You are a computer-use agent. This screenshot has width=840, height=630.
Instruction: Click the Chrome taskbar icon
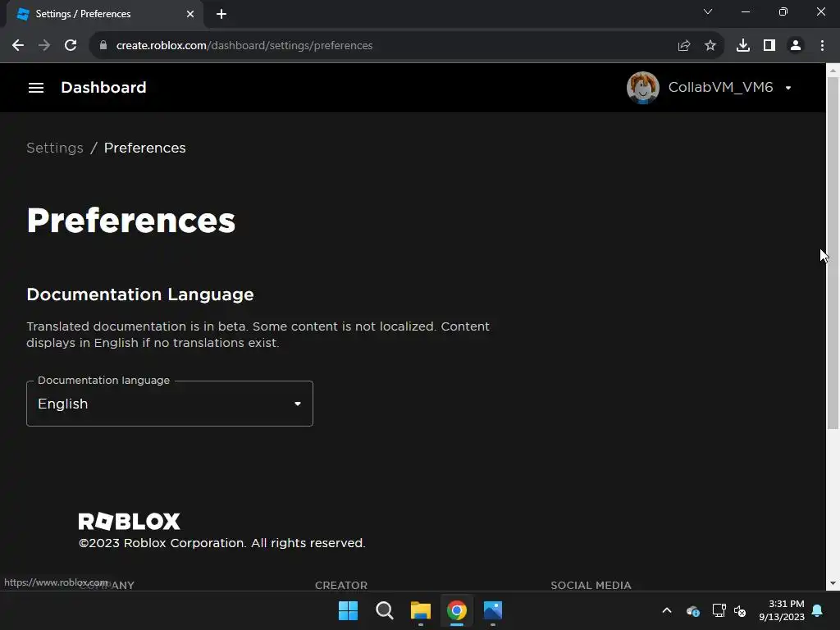coord(456,610)
